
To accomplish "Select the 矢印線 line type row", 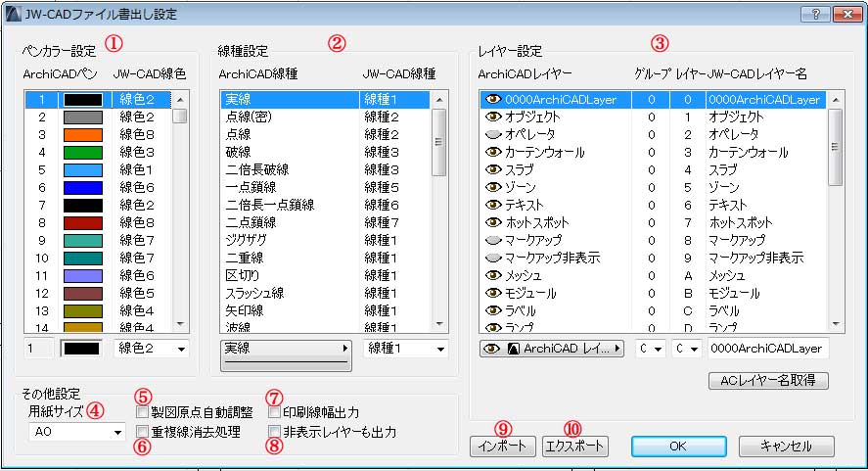I will [325, 310].
